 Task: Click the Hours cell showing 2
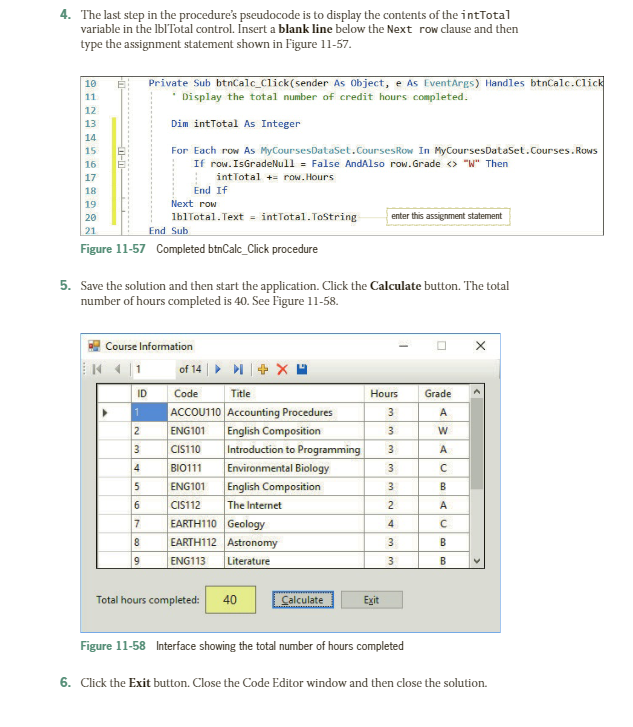[x=391, y=505]
